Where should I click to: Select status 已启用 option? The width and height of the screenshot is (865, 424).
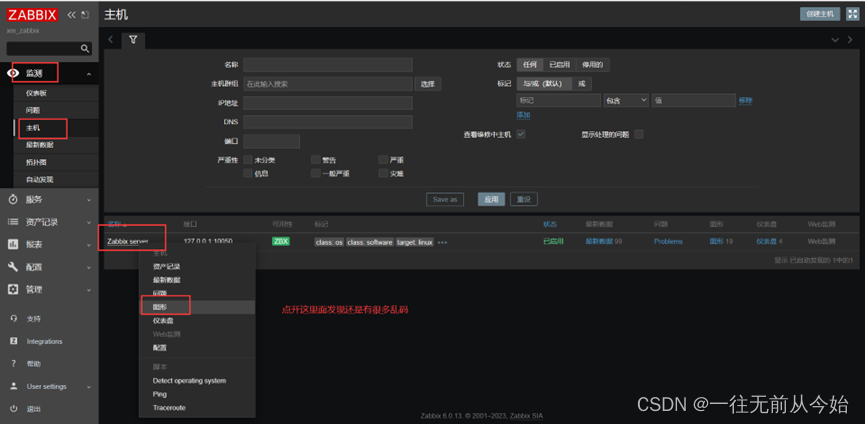click(559, 65)
